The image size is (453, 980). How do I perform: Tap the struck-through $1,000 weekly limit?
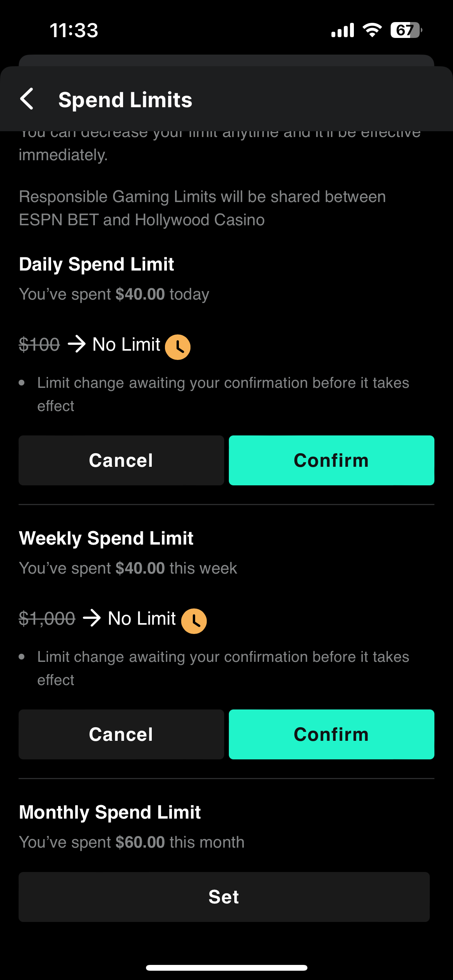coord(47,618)
